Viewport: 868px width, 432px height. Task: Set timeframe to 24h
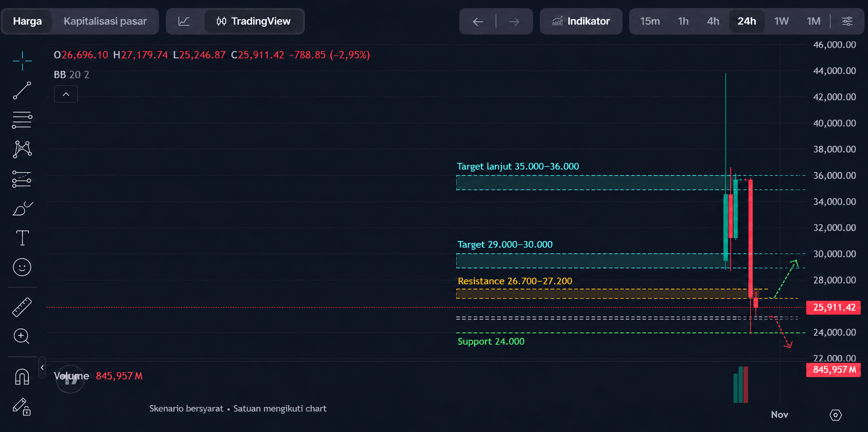[746, 21]
